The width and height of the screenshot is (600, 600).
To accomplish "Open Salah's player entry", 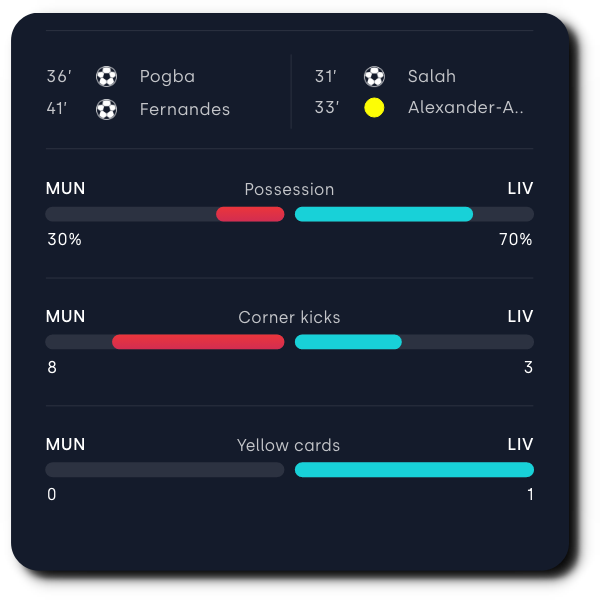I will [432, 76].
